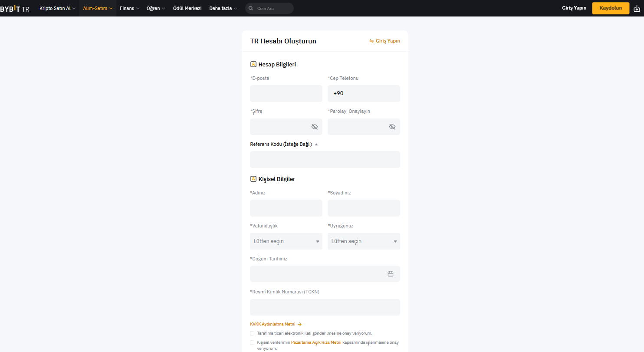The height and width of the screenshot is (352, 644).
Task: Tick the Pazarlama Açık Rıza consent checkbox
Action: [252, 342]
